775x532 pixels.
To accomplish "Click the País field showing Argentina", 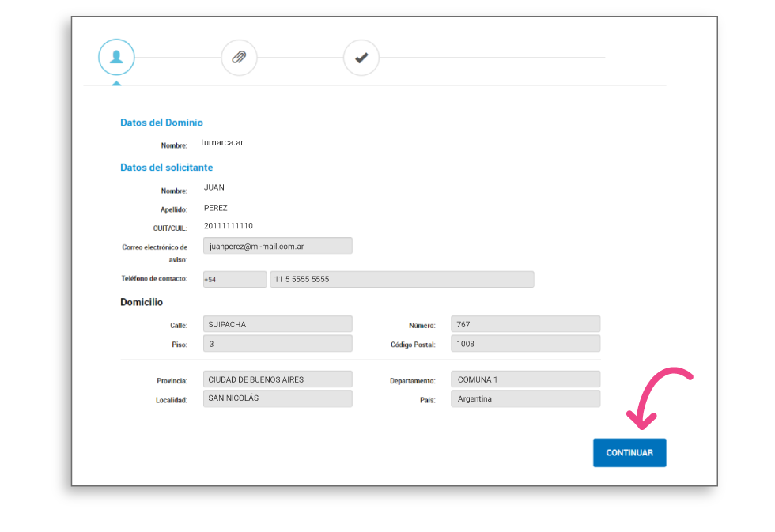I will 525,398.
